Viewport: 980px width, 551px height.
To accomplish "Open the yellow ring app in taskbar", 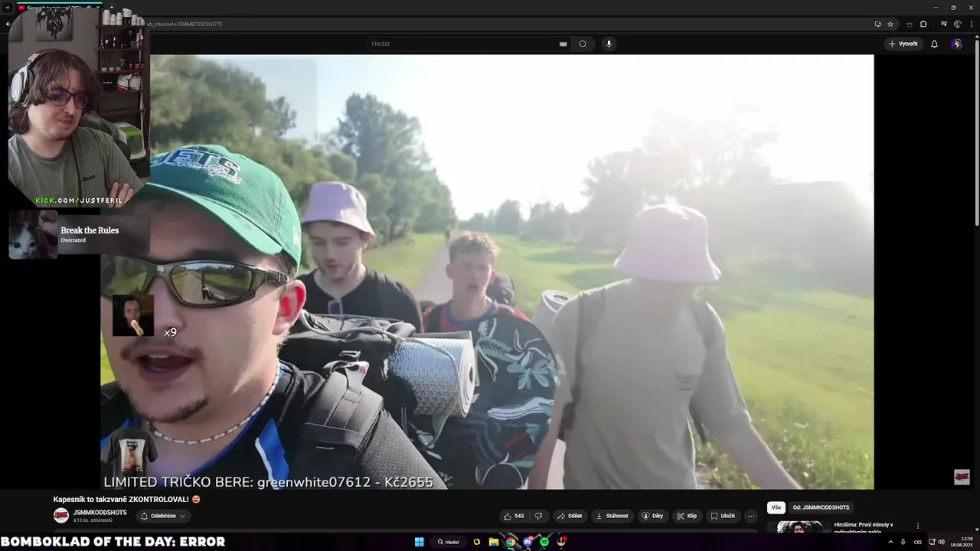I will pos(477,542).
